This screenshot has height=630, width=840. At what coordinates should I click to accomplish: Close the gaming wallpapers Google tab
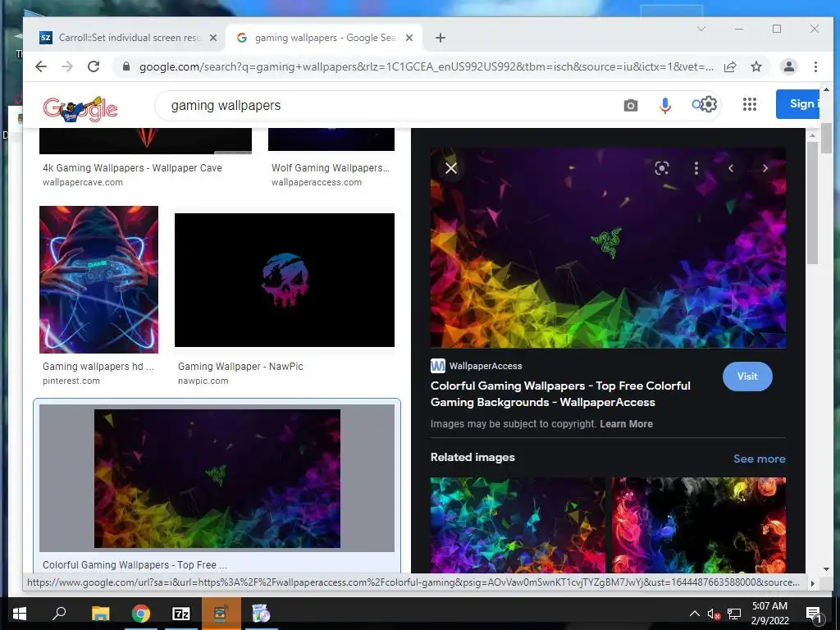[409, 38]
